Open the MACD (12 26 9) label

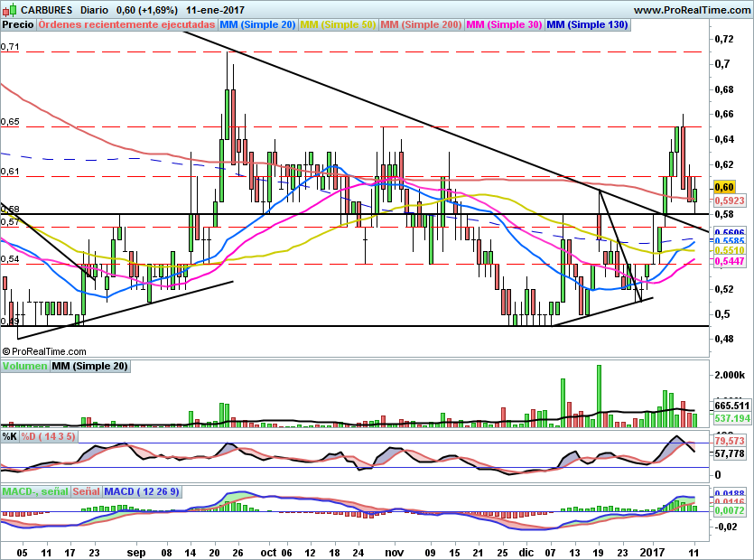pos(142,491)
